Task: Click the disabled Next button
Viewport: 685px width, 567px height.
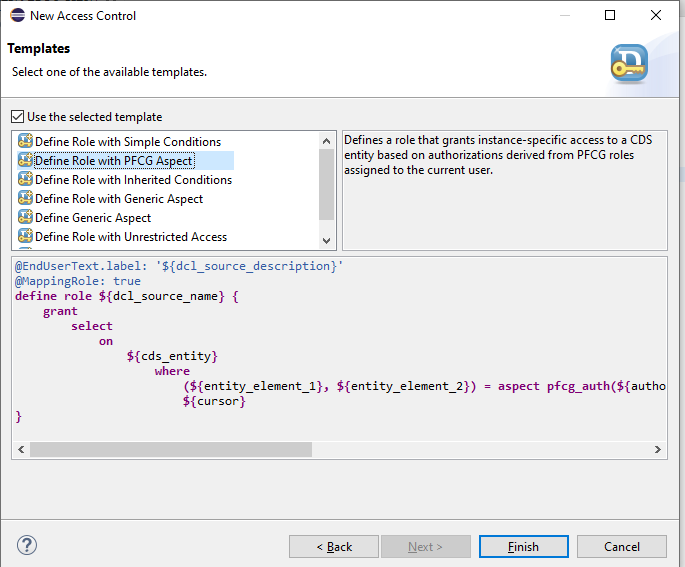Action: click(426, 546)
